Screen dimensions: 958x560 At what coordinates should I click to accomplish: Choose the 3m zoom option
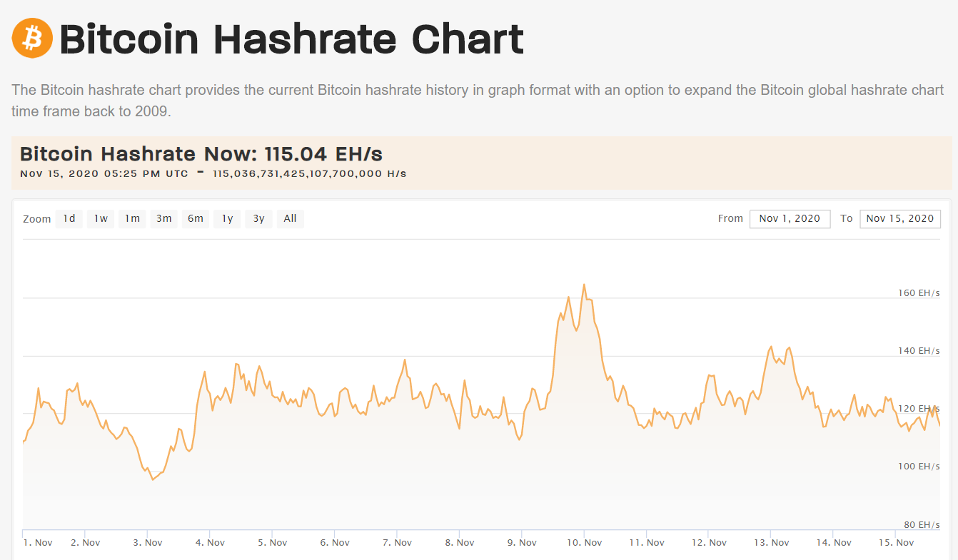(x=164, y=219)
